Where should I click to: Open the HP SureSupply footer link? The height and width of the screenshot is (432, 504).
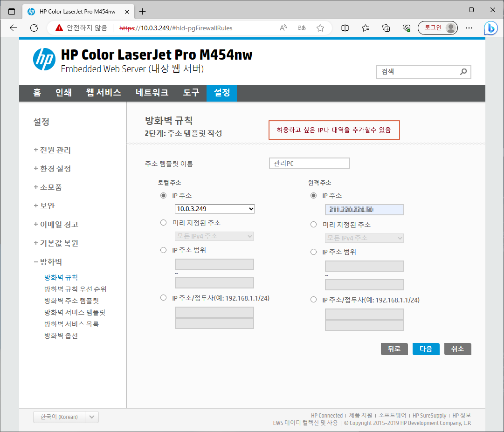[429, 415]
